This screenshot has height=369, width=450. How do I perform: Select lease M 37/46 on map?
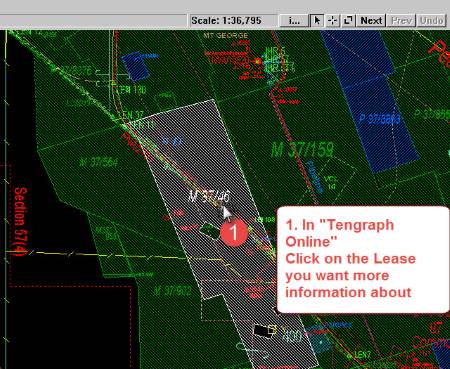point(209,196)
